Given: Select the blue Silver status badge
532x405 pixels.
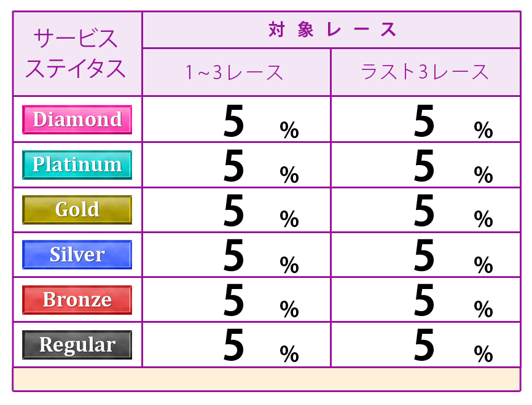Looking at the screenshot, I should pyautogui.click(x=77, y=255).
